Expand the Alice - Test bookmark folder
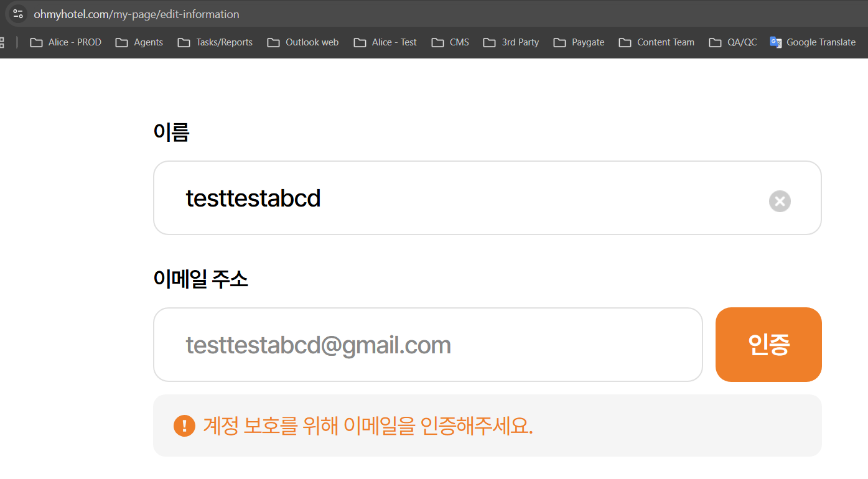The width and height of the screenshot is (868, 479). pos(385,42)
